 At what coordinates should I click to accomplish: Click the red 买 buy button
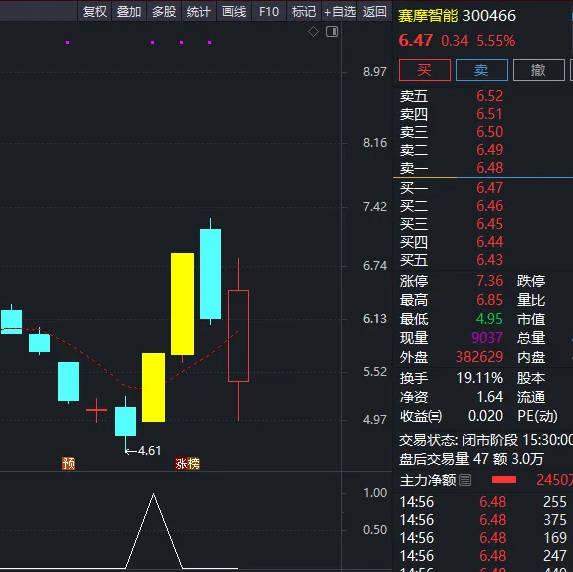pos(425,70)
